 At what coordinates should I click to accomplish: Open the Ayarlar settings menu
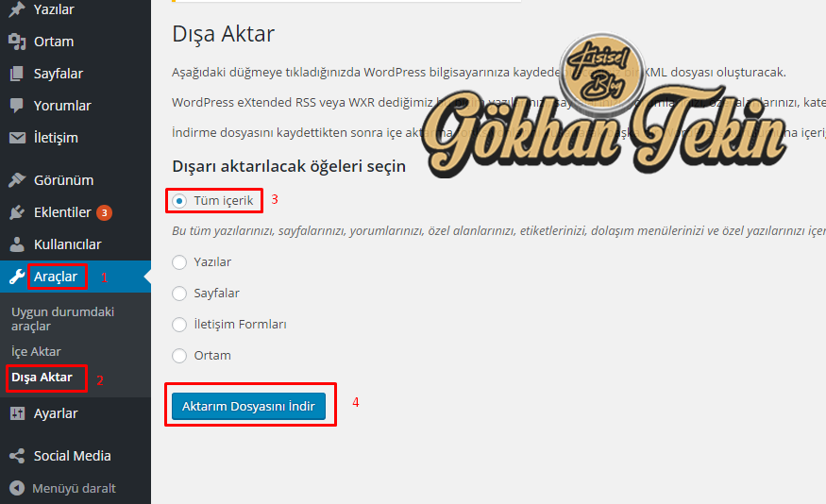pos(56,413)
